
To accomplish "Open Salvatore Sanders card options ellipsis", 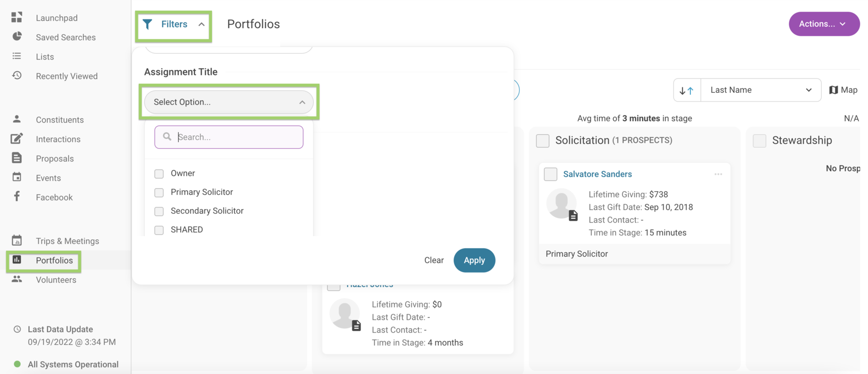I will 718,174.
